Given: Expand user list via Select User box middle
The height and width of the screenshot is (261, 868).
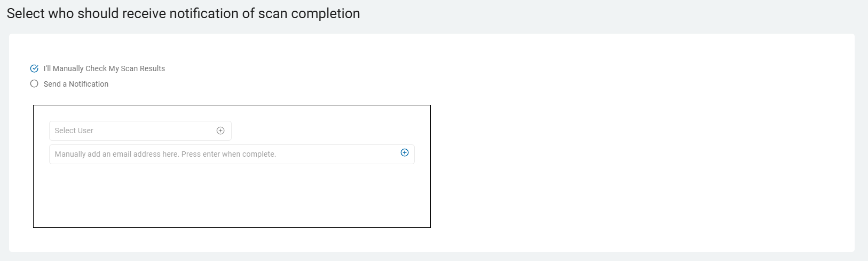Looking at the screenshot, I should pos(140,130).
